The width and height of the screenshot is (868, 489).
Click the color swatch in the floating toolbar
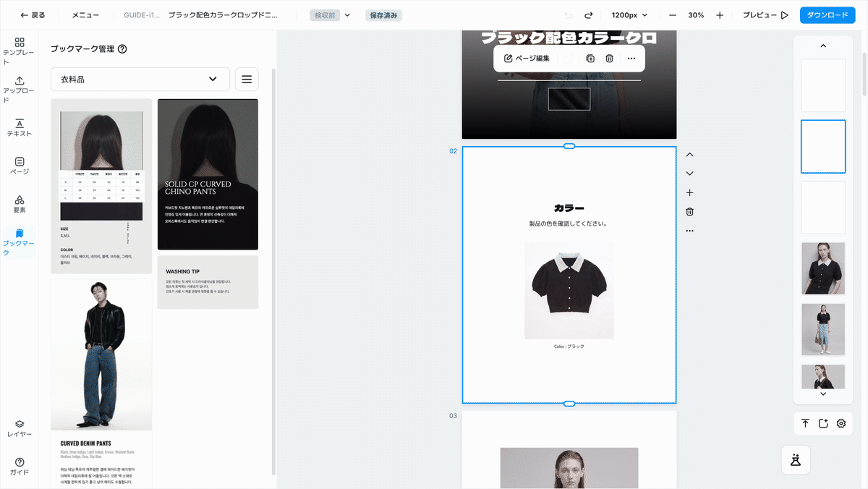pos(569,59)
